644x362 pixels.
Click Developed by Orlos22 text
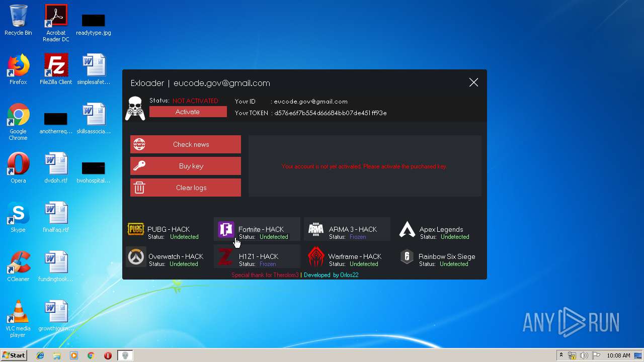(x=331, y=275)
